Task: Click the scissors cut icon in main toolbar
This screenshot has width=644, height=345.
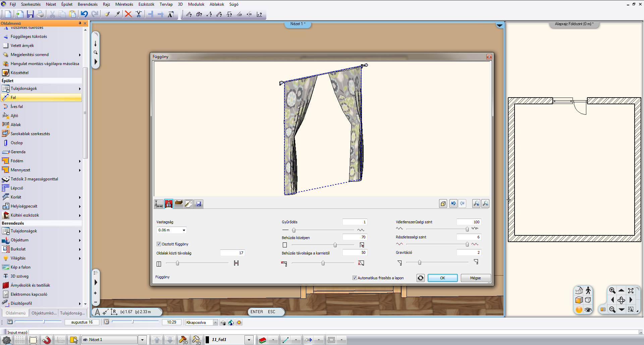Action: tap(52, 14)
